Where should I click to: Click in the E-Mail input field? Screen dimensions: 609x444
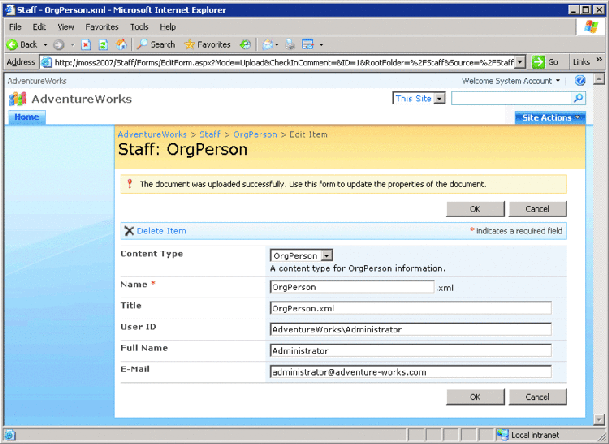tap(411, 372)
